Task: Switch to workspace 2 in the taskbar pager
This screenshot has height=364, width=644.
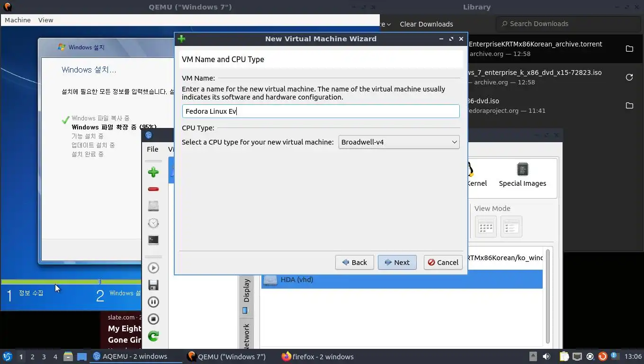Action: 32,356
